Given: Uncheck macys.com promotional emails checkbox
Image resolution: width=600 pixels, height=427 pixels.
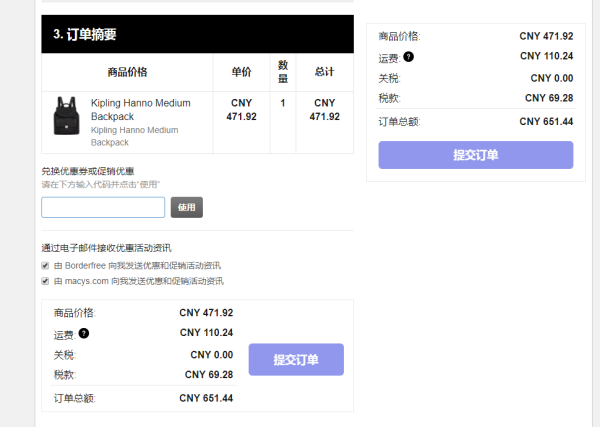Looking at the screenshot, I should coord(45,281).
